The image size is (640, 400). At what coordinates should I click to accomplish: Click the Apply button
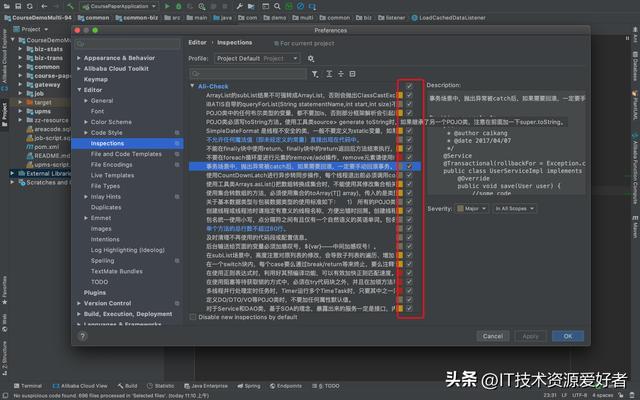click(530, 336)
